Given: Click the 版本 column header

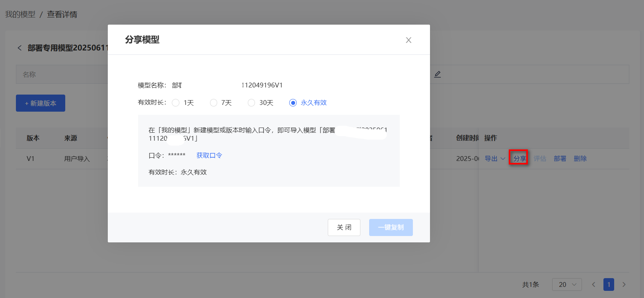Looking at the screenshot, I should click(x=33, y=138).
